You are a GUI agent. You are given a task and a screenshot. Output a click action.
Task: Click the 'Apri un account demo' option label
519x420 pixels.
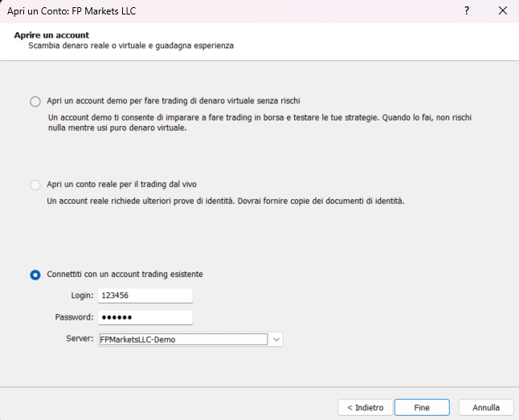pos(173,101)
